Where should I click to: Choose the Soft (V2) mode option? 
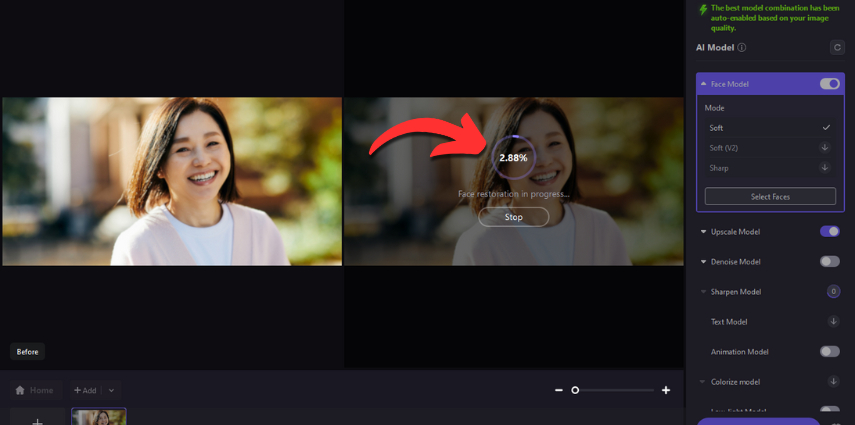(770, 147)
